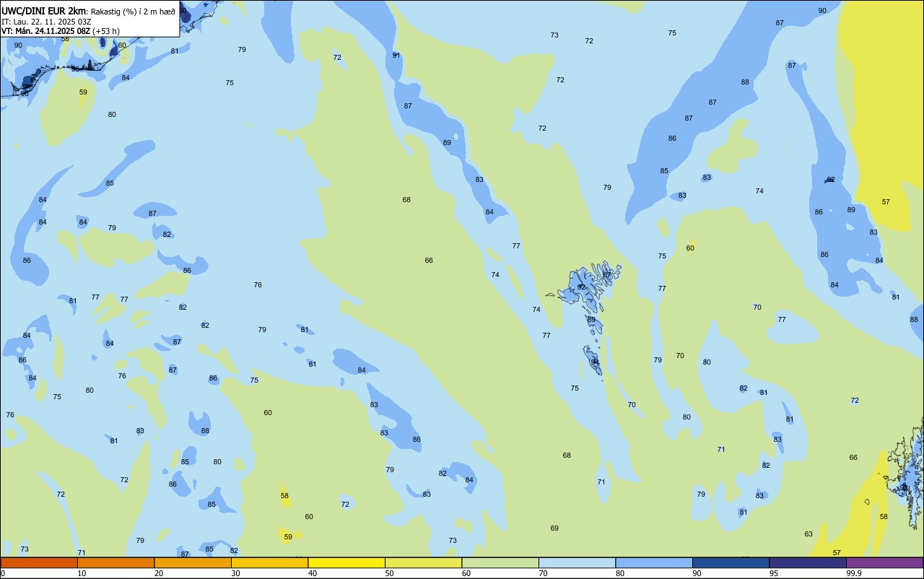The width and height of the screenshot is (924, 579).
Task: Select the 10–20 orange legend swatch
Action: [x=115, y=562]
